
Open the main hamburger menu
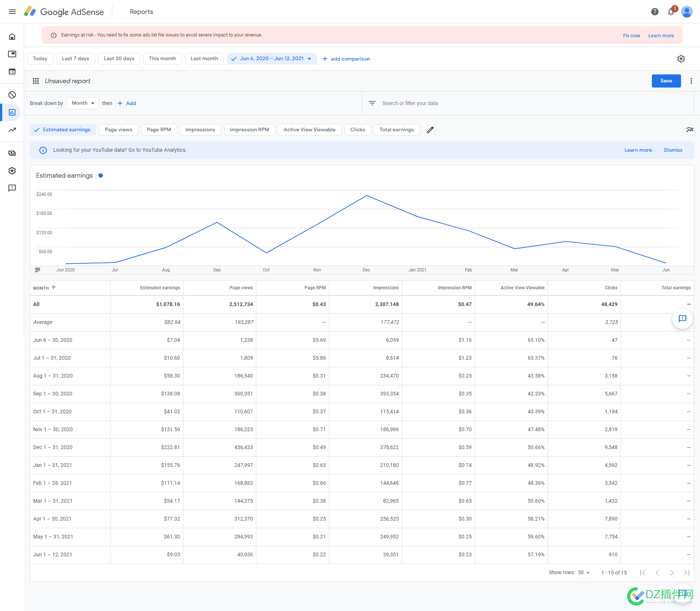(12, 12)
